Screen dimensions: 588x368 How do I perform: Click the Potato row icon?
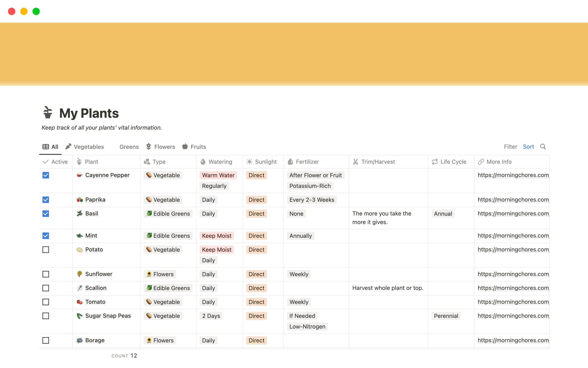tap(80, 250)
